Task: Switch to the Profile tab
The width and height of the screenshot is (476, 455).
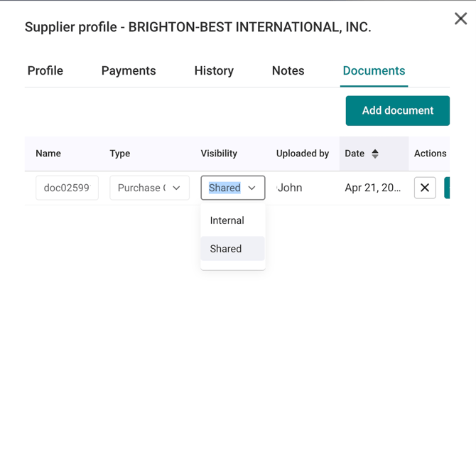Action: point(45,71)
